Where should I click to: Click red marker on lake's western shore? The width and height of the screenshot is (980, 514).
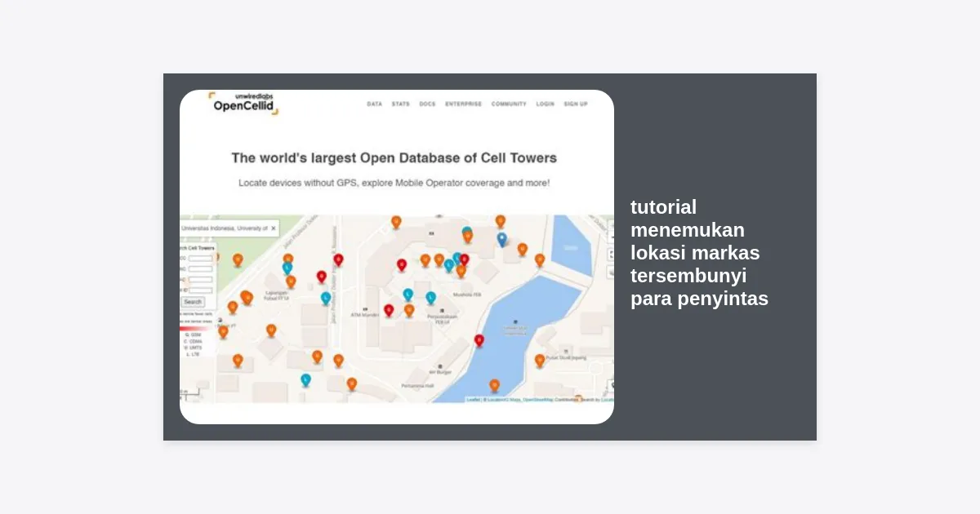coord(479,339)
